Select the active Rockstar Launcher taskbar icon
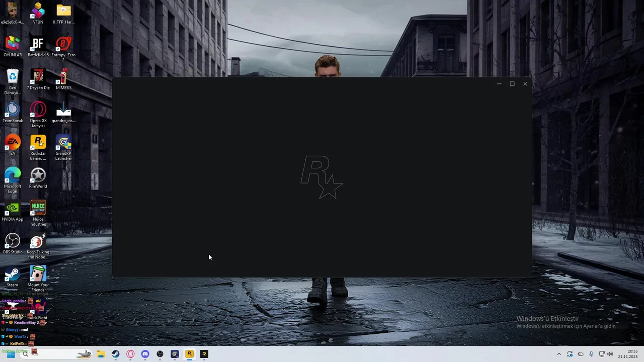 pyautogui.click(x=189, y=354)
